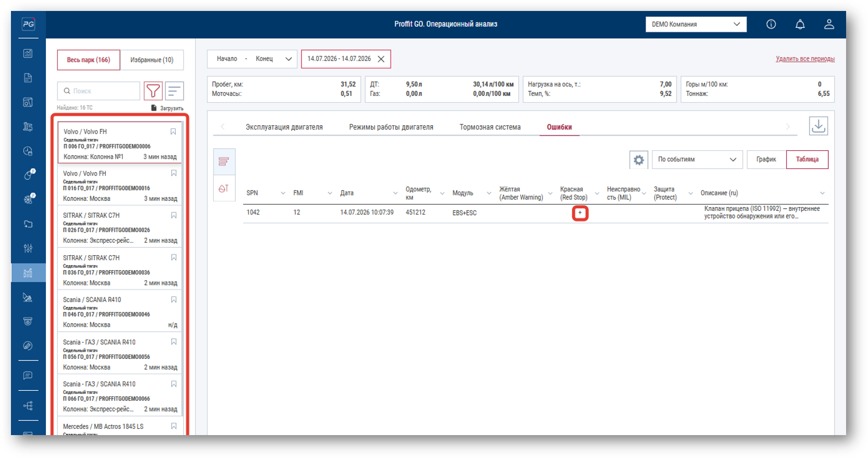Open the info icon in the header
The width and height of the screenshot is (868, 457).
[x=771, y=24]
